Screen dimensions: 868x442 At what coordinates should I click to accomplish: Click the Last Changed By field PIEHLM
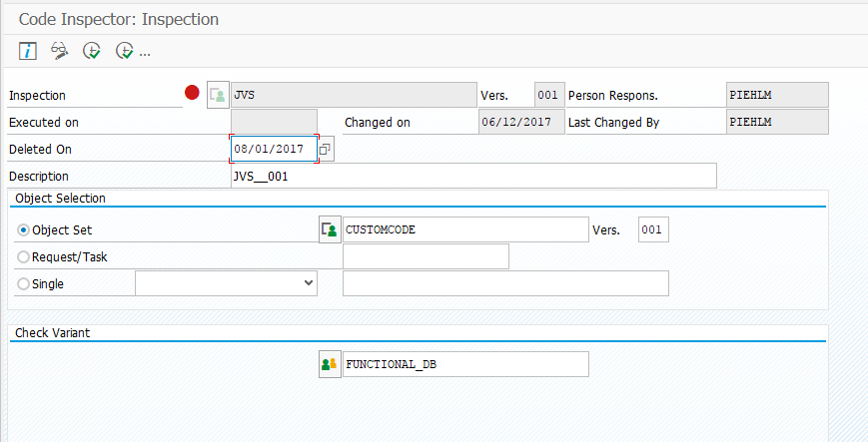(x=777, y=122)
